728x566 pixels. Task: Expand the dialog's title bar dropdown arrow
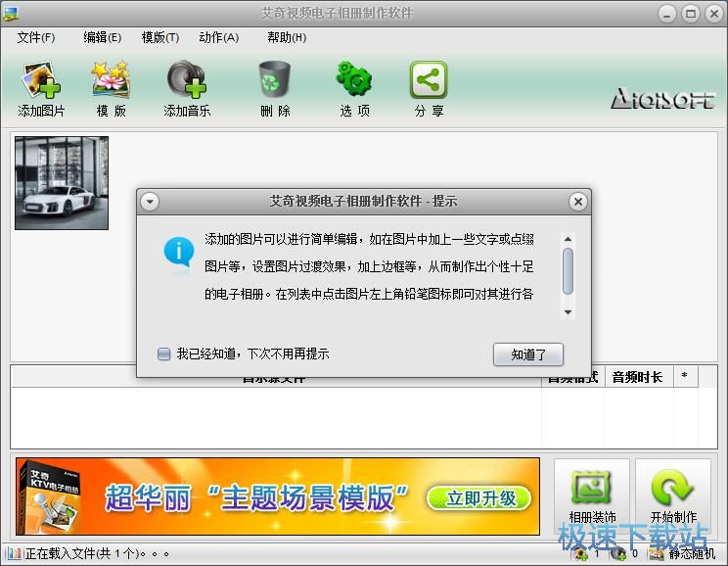(x=150, y=202)
